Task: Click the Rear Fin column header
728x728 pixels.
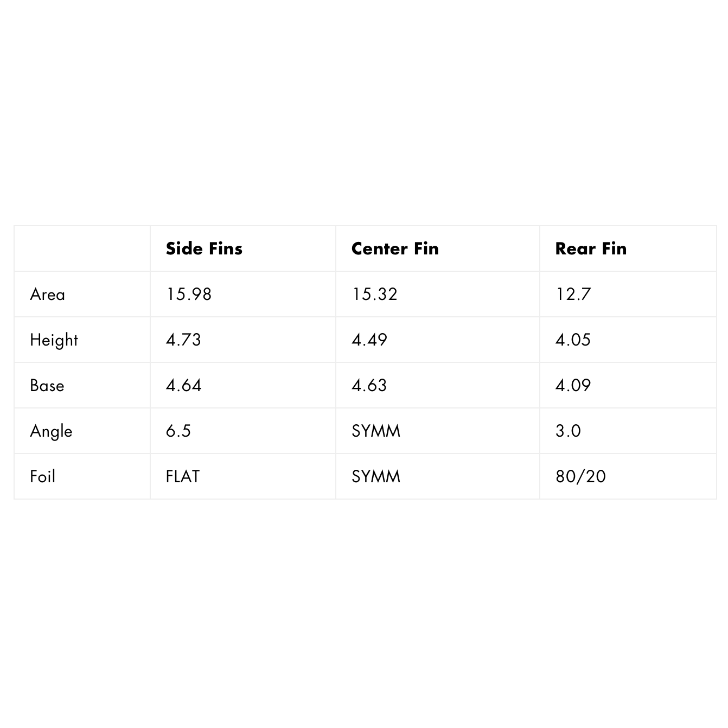Action: [591, 248]
